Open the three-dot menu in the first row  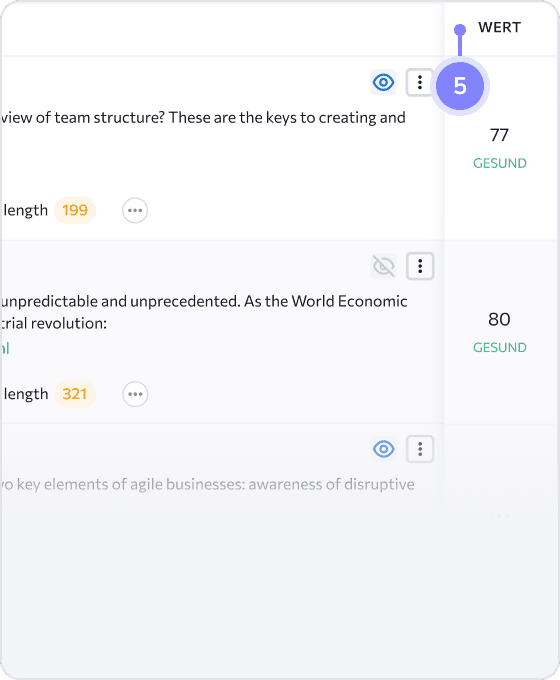pyautogui.click(x=419, y=82)
